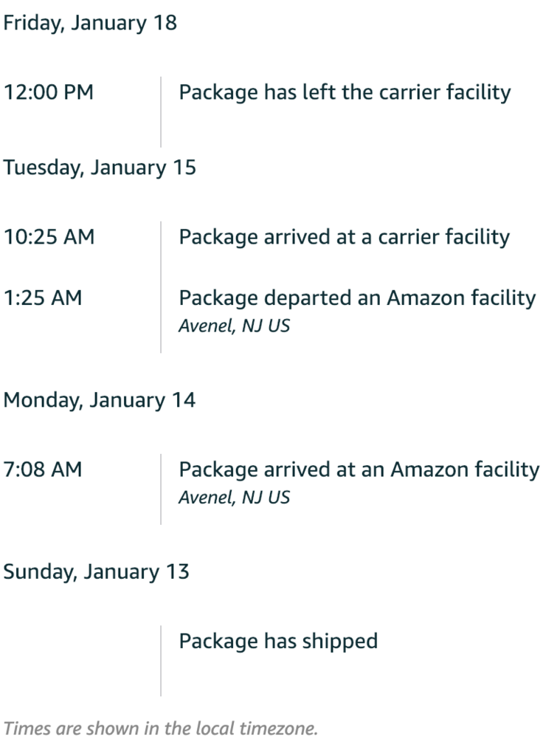
Task: Click the Sunday, January 13 date header
Action: (96, 572)
